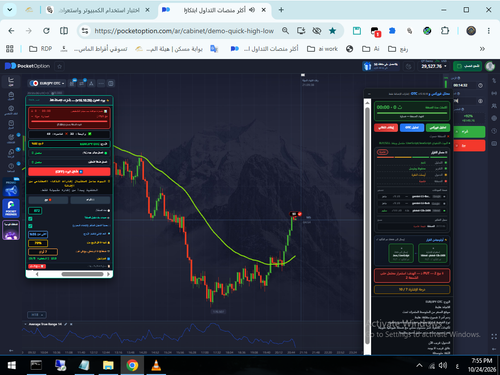Open the Chrome three-dot menu

pyautogui.click(x=489, y=31)
